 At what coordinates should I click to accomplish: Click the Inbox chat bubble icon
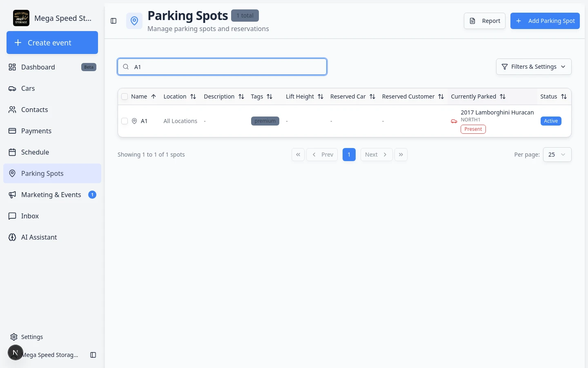[12, 216]
